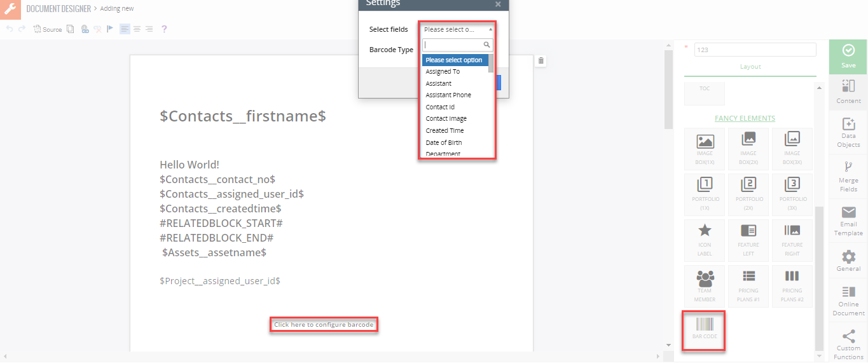Insert a link with the Link icon
The image size is (868, 363).
point(85,29)
